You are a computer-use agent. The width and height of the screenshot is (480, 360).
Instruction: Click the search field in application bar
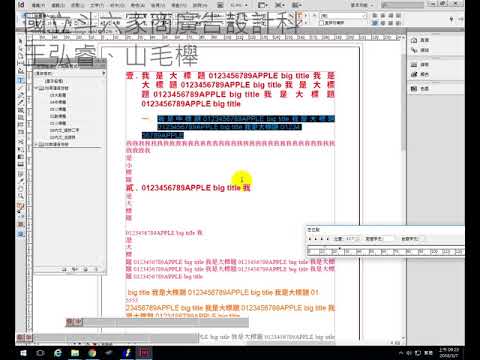403,5
